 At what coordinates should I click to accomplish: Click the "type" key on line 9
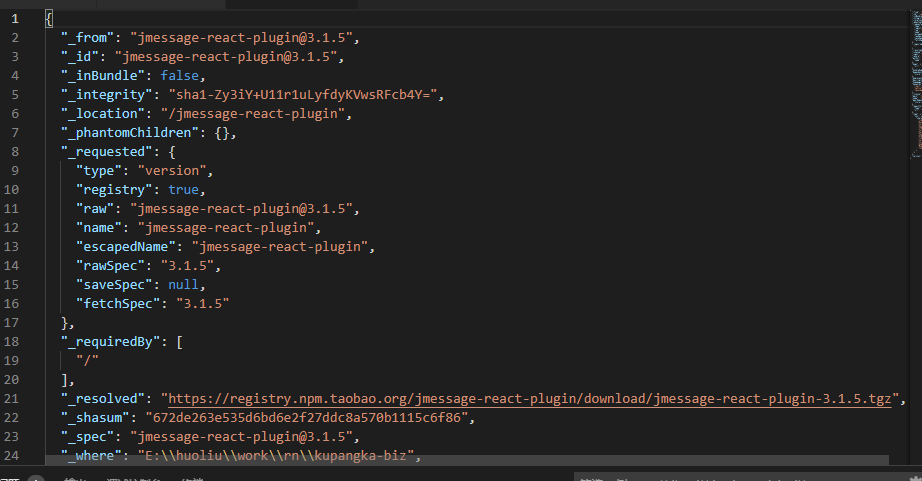[99, 171]
